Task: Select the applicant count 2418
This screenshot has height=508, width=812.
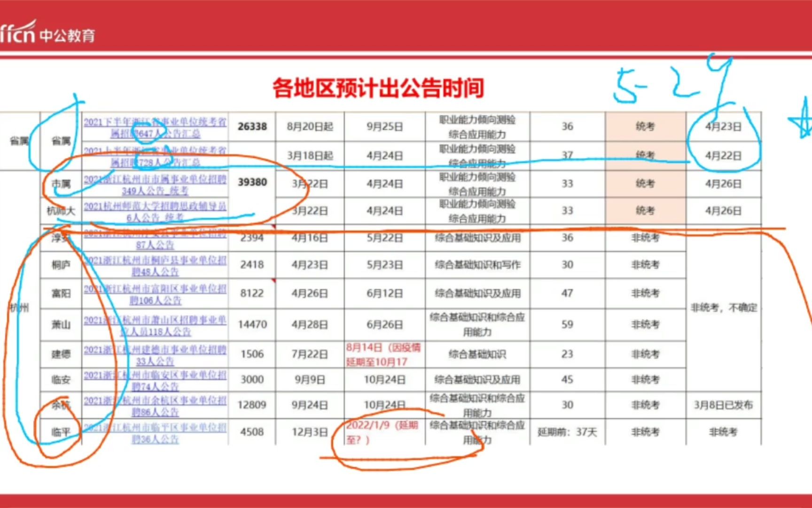Action: pos(252,265)
